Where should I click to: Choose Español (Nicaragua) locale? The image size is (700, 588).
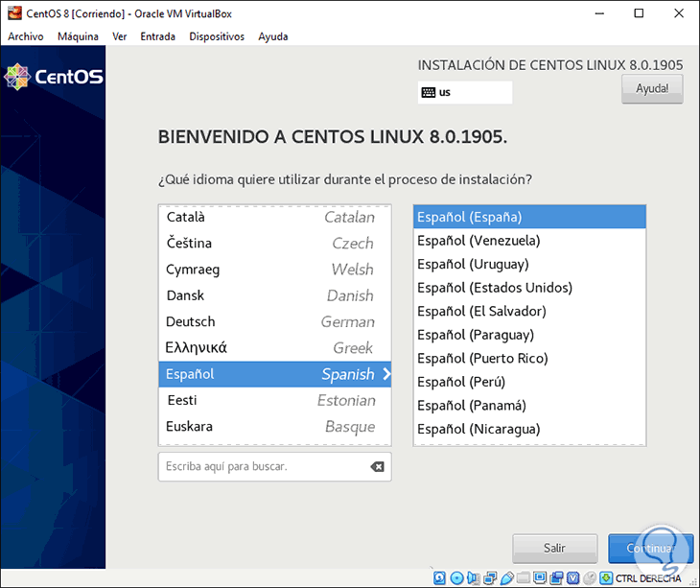pyautogui.click(x=529, y=429)
